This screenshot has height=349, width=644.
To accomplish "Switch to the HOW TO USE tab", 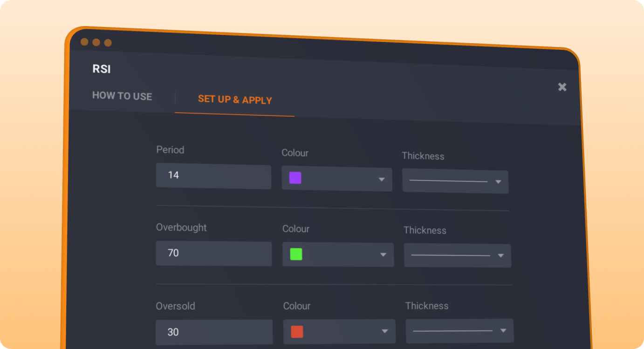I will [122, 96].
